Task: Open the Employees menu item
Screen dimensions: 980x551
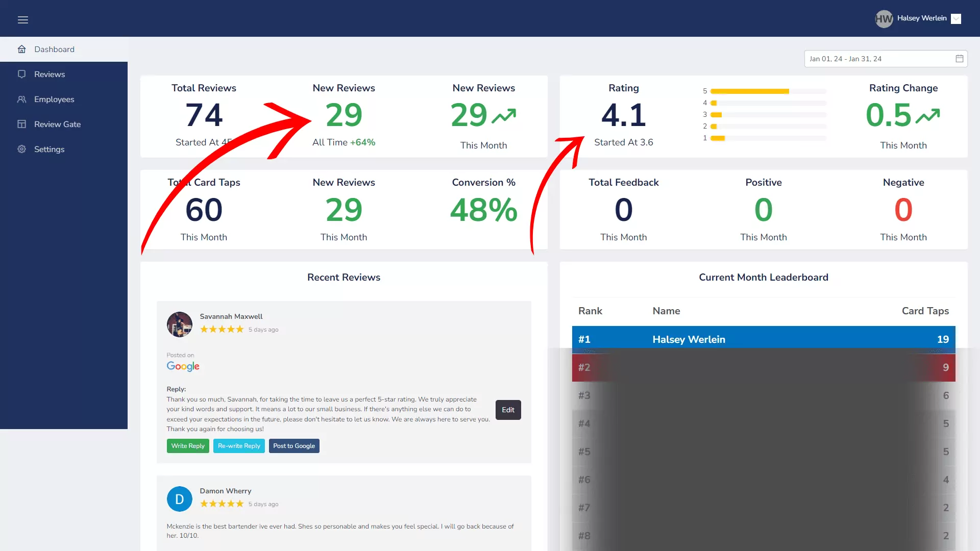Action: pyautogui.click(x=54, y=99)
